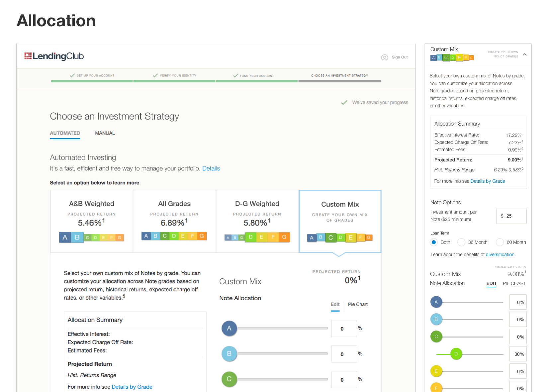Screen dimensions: 548x392
Task: Click A&B Weighted grade bar graphic
Action: point(91,237)
